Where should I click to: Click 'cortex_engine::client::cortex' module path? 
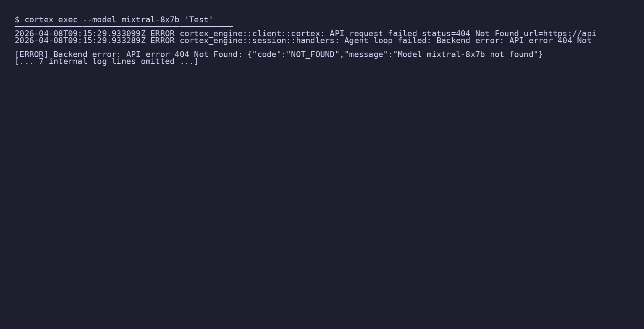pyautogui.click(x=250, y=34)
